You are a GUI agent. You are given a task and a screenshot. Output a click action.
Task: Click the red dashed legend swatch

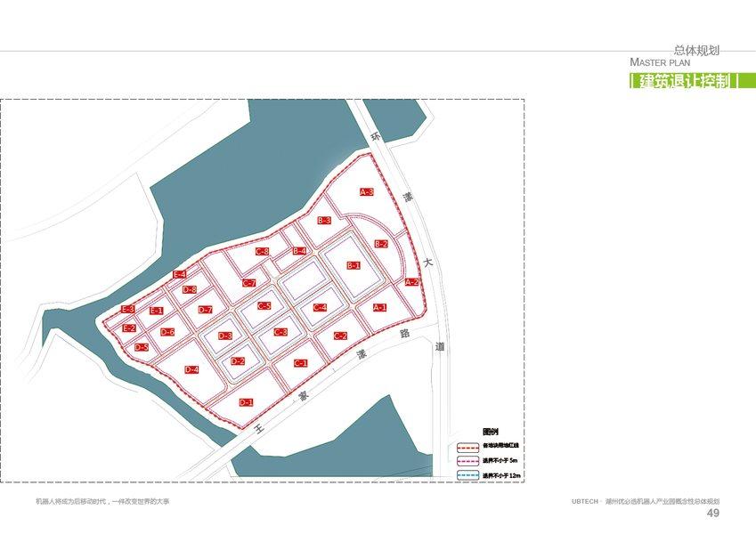[467, 447]
